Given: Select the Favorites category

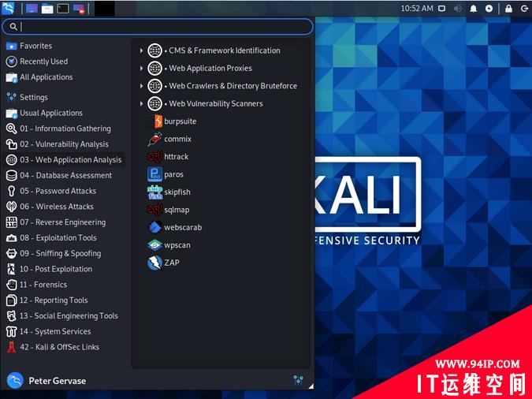Looking at the screenshot, I should tap(29, 46).
